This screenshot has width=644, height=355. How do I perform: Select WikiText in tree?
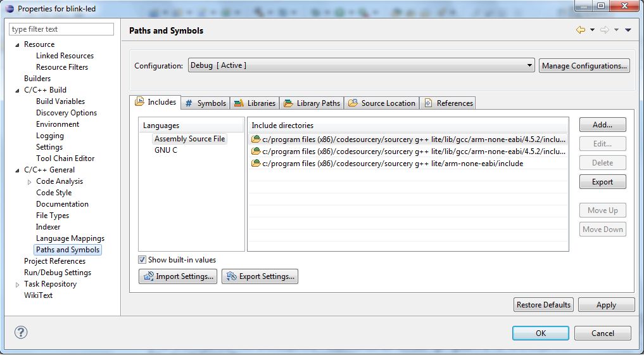tap(38, 295)
